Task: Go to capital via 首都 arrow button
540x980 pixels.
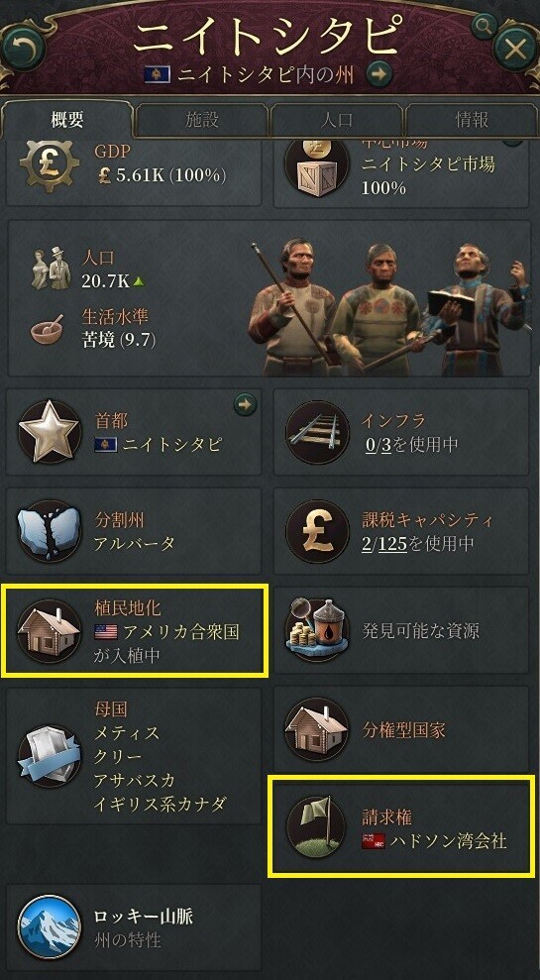Action: click(x=245, y=404)
